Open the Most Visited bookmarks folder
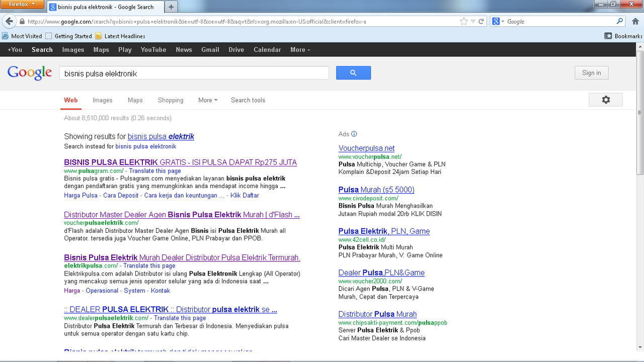644x362 pixels. pos(22,36)
